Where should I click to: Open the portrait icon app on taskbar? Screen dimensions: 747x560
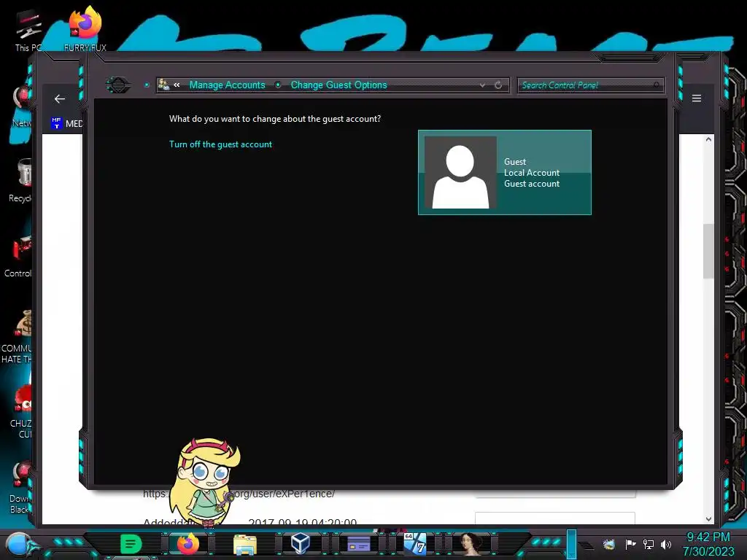[471, 544]
